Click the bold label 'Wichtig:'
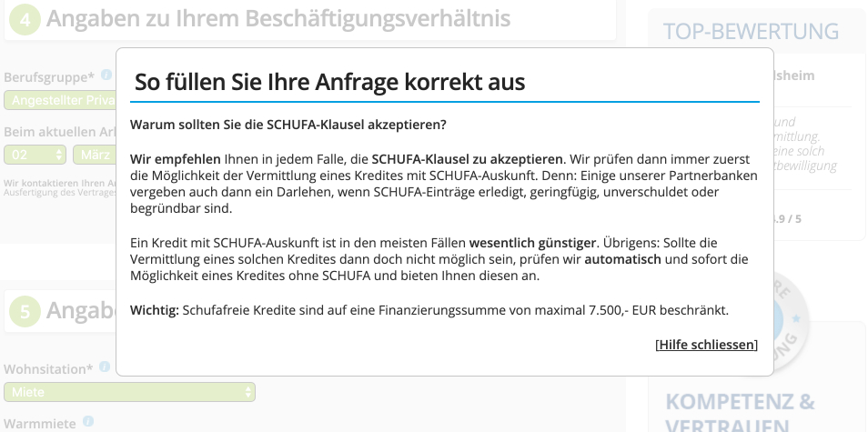This screenshot has height=432, width=868. (x=155, y=310)
